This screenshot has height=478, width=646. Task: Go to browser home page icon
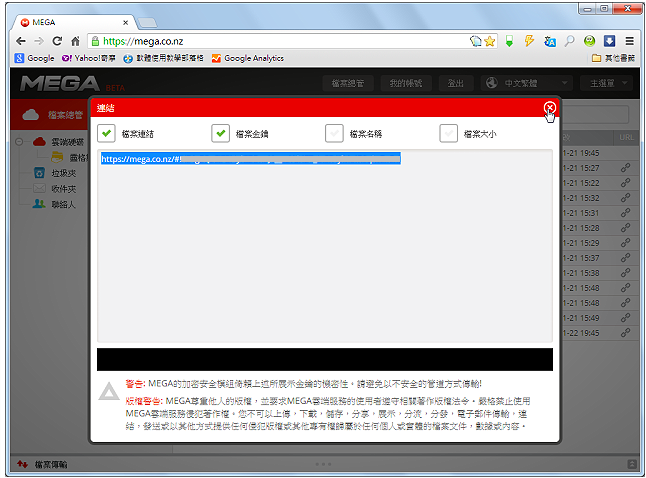(x=75, y=41)
